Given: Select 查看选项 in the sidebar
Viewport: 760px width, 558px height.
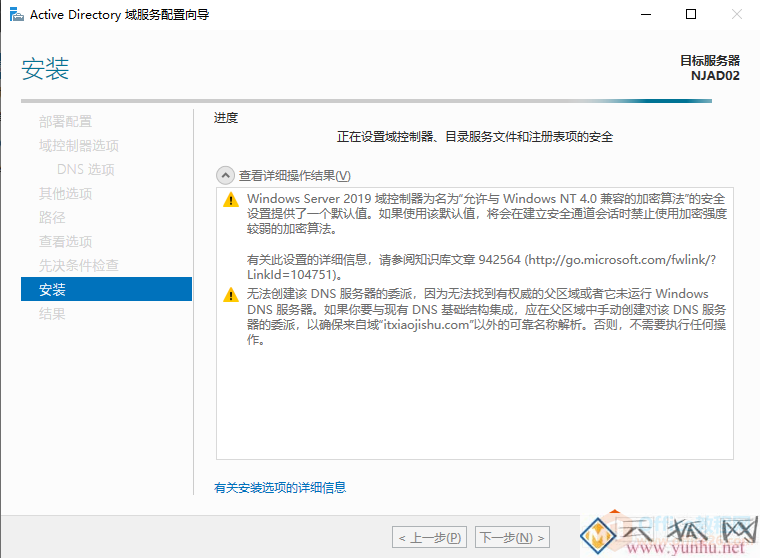Looking at the screenshot, I should pos(65,241).
